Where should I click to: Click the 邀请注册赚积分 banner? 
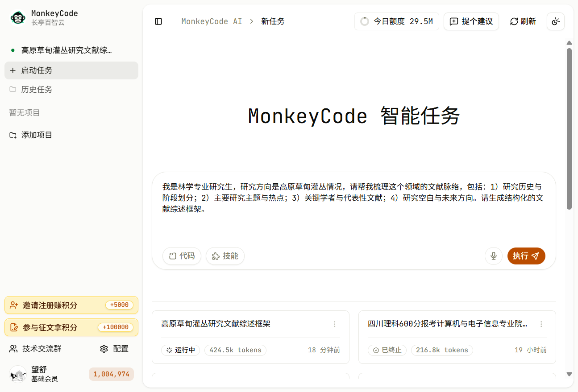[71, 305]
